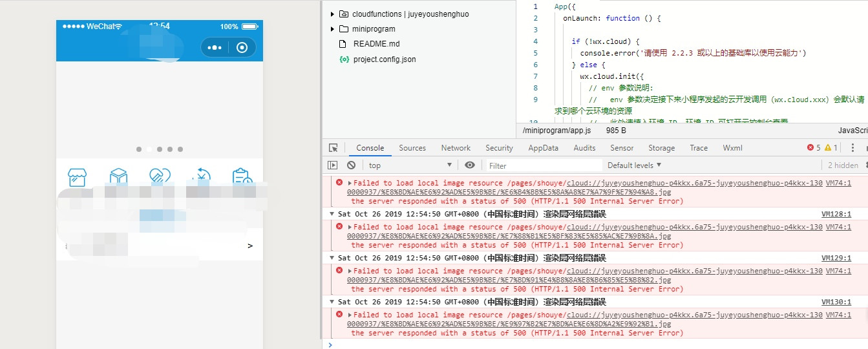
Task: Open the devtools three-dot customize menu
Action: 852,148
